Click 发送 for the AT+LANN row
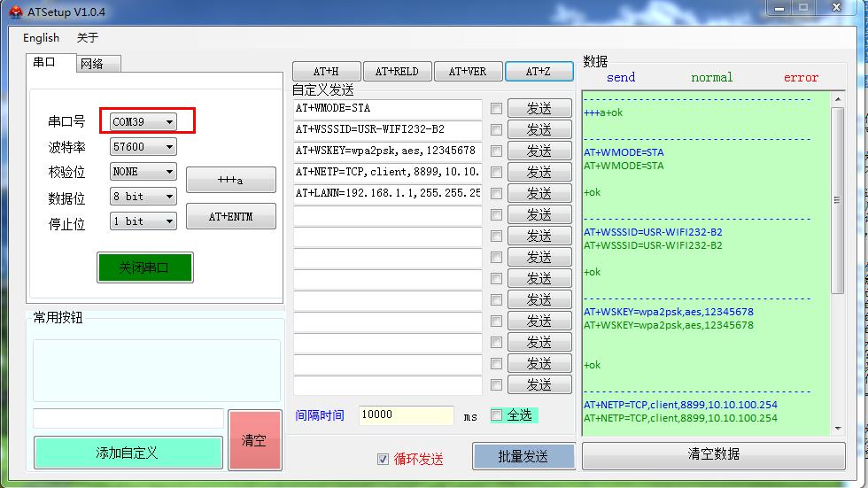The image size is (868, 488). point(539,194)
